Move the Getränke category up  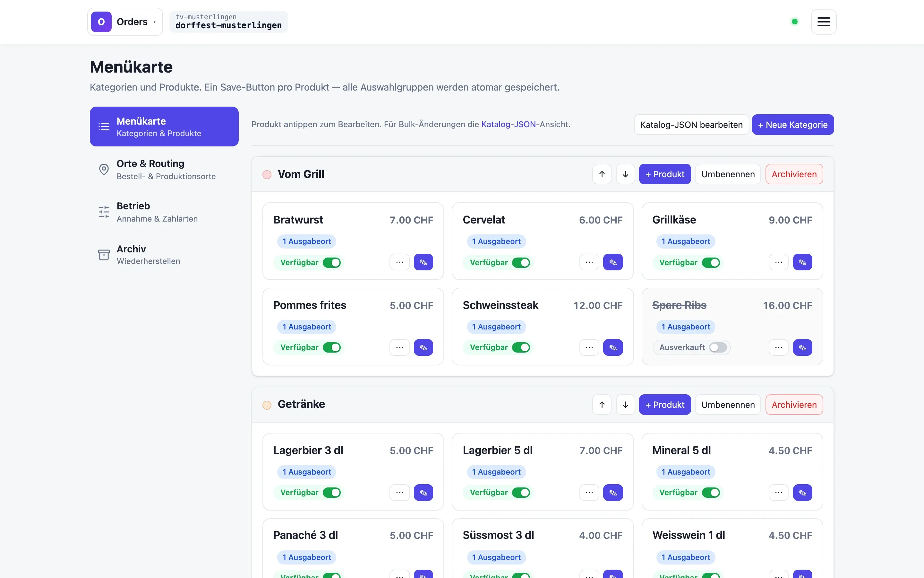tap(602, 405)
